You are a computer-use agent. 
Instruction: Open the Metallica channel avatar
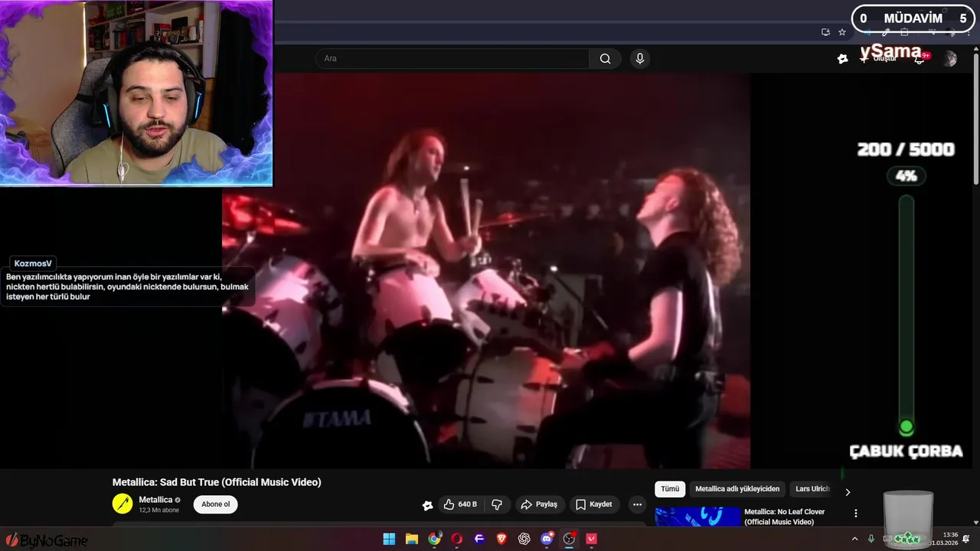coord(122,504)
